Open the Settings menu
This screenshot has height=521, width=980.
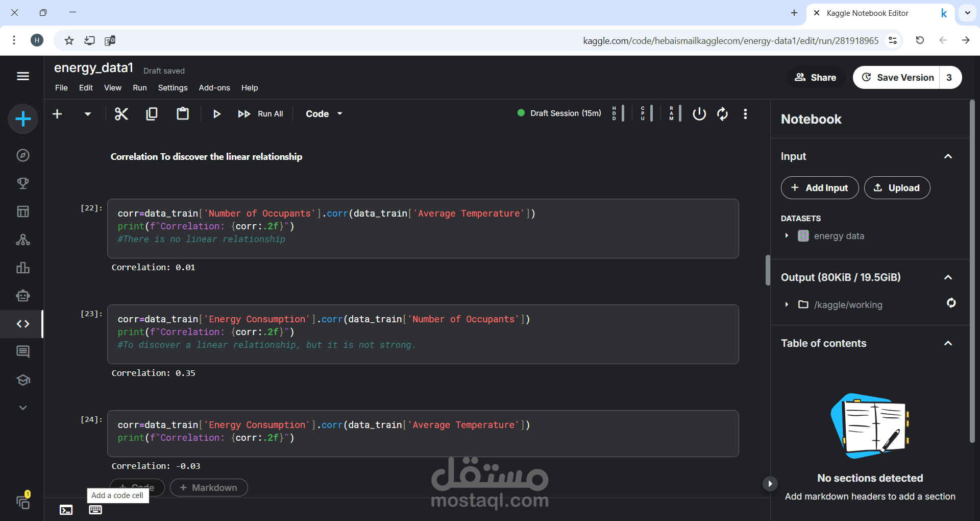173,88
